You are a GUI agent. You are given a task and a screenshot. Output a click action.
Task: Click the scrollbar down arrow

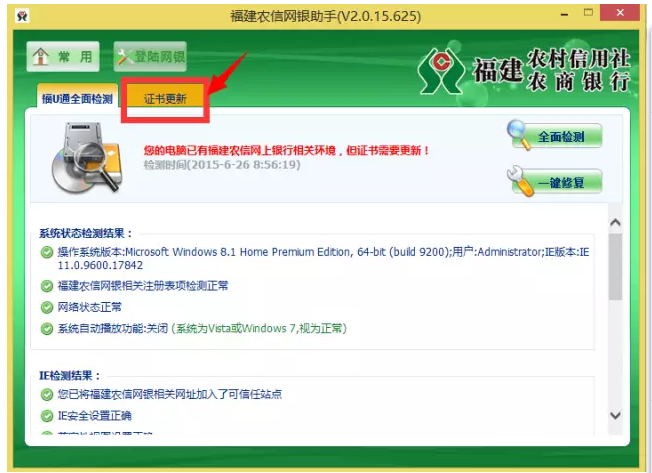(615, 415)
